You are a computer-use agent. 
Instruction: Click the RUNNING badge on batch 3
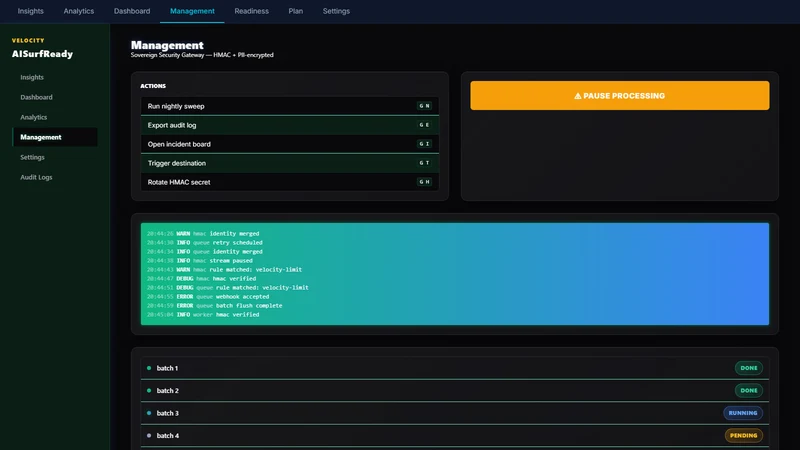[x=743, y=413]
